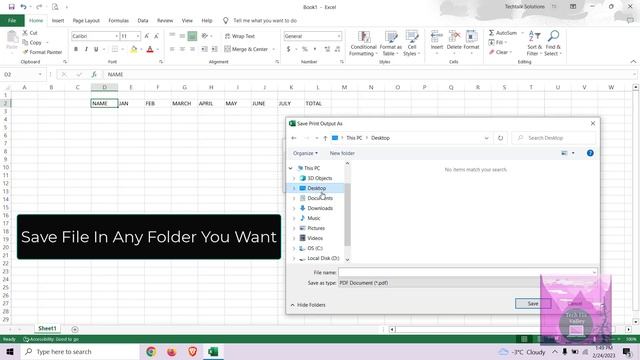640x360 pixels.
Task: Toggle Bold formatting
Action: click(x=76, y=49)
